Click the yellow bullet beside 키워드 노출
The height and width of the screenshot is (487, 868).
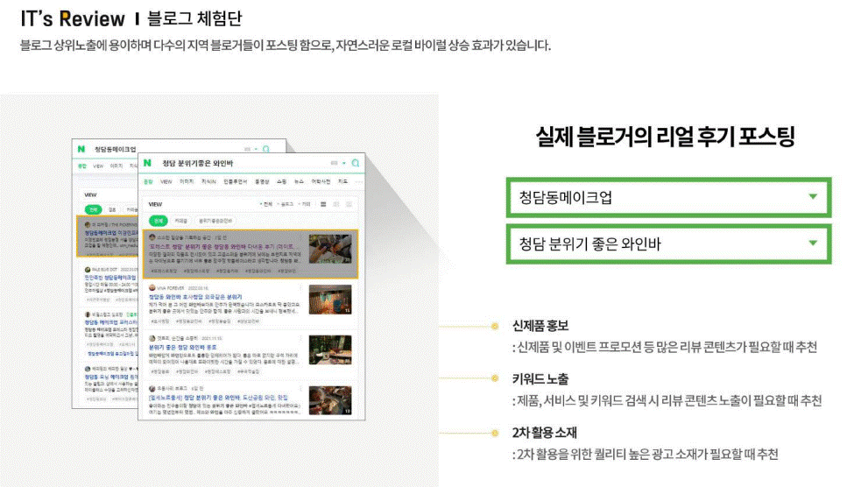[x=495, y=379]
